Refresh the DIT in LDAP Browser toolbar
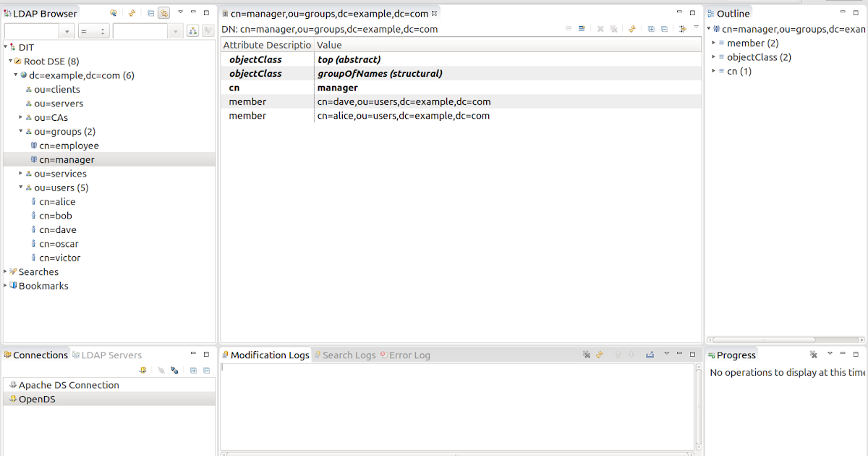This screenshot has height=456, width=868. 131,14
